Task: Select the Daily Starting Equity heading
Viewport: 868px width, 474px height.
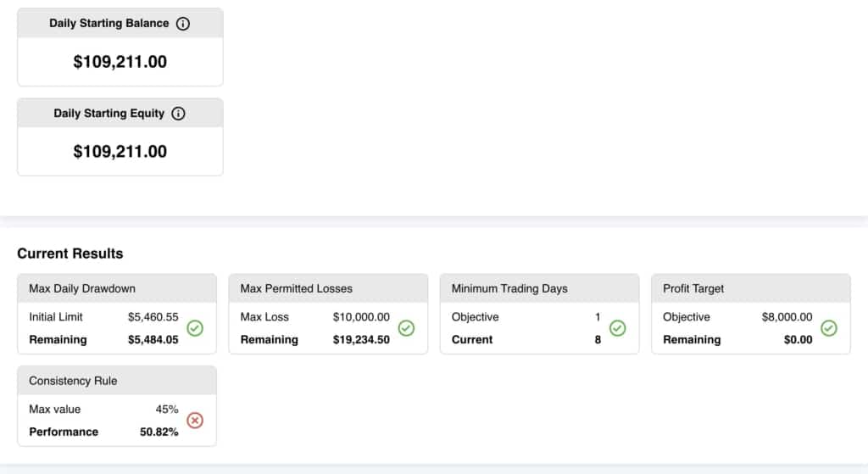Action: [x=109, y=114]
